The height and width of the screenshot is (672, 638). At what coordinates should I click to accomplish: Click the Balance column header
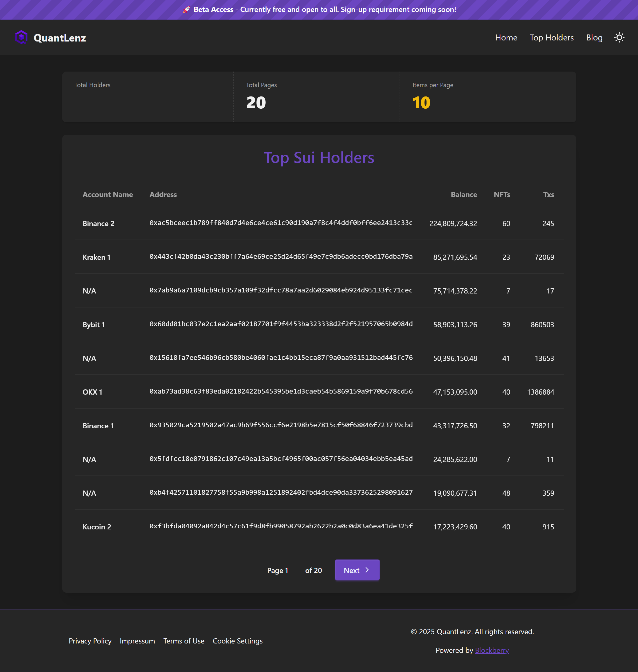pyautogui.click(x=464, y=195)
